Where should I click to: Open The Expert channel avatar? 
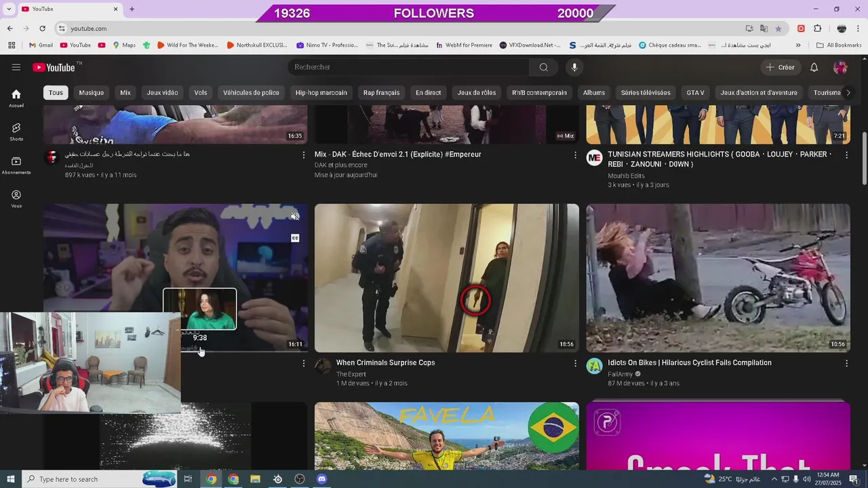coord(323,366)
